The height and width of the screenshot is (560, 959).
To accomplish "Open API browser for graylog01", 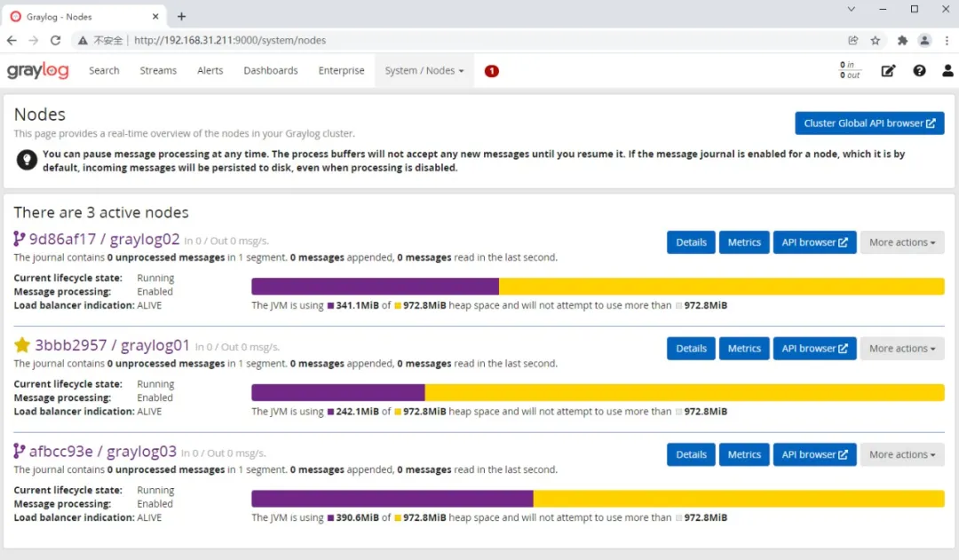I will [x=814, y=349].
